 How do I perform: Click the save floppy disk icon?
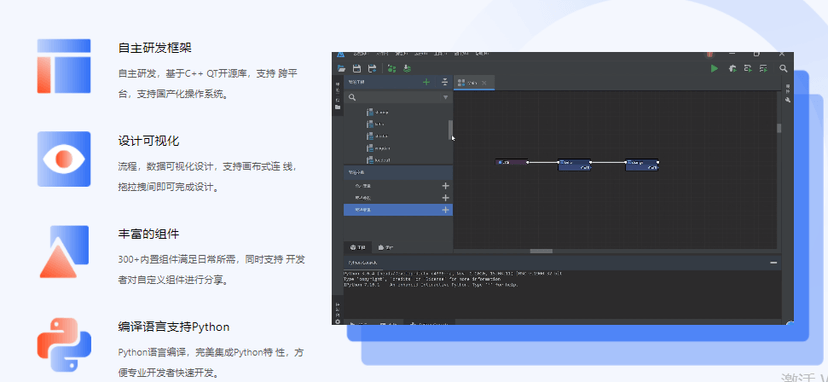[x=356, y=68]
